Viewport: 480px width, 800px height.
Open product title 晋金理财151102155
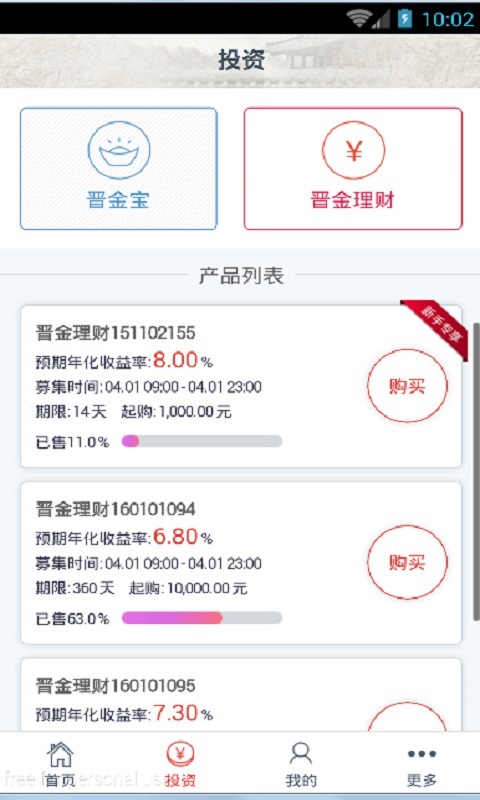115,333
